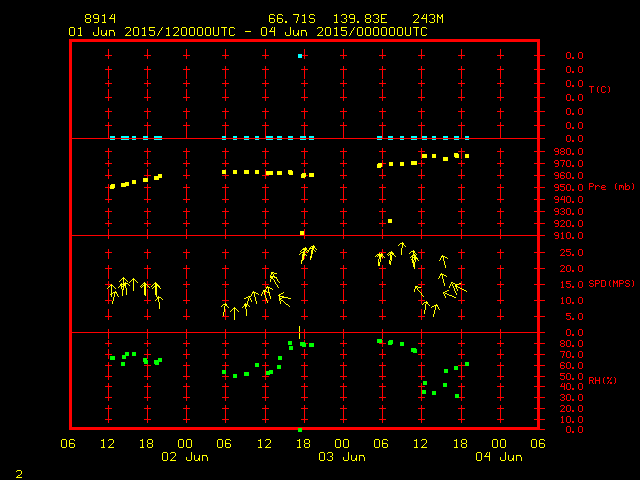
Task: Click the 50.0 humidity axis value
Action: coord(571,376)
